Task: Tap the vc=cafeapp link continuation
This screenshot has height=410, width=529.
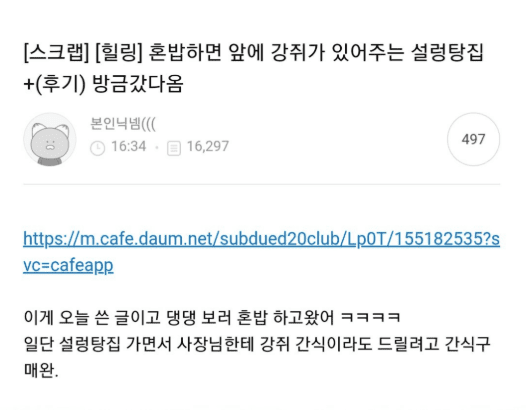Action: [x=68, y=265]
